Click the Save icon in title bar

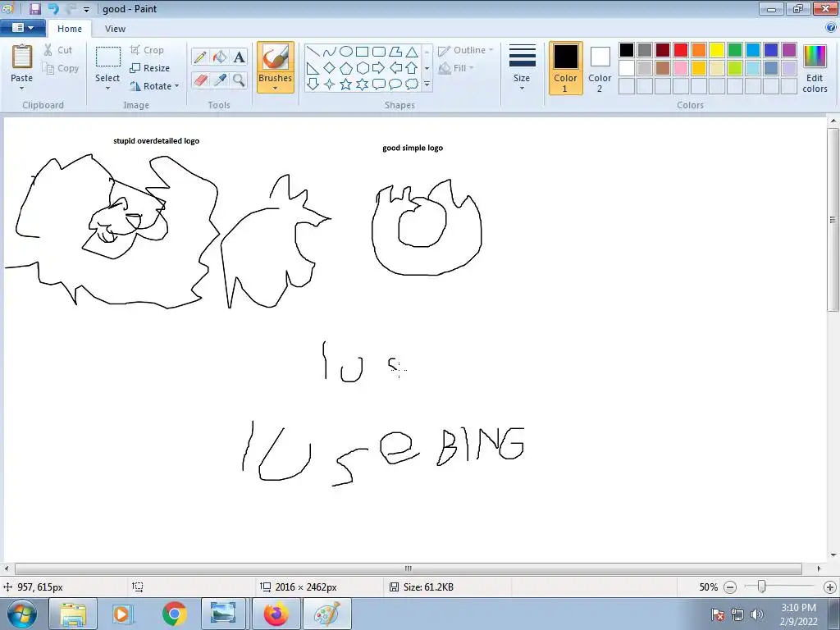(34, 8)
